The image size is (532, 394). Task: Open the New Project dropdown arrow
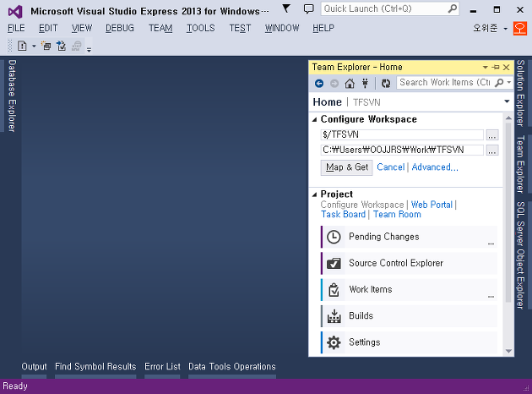(x=34, y=46)
